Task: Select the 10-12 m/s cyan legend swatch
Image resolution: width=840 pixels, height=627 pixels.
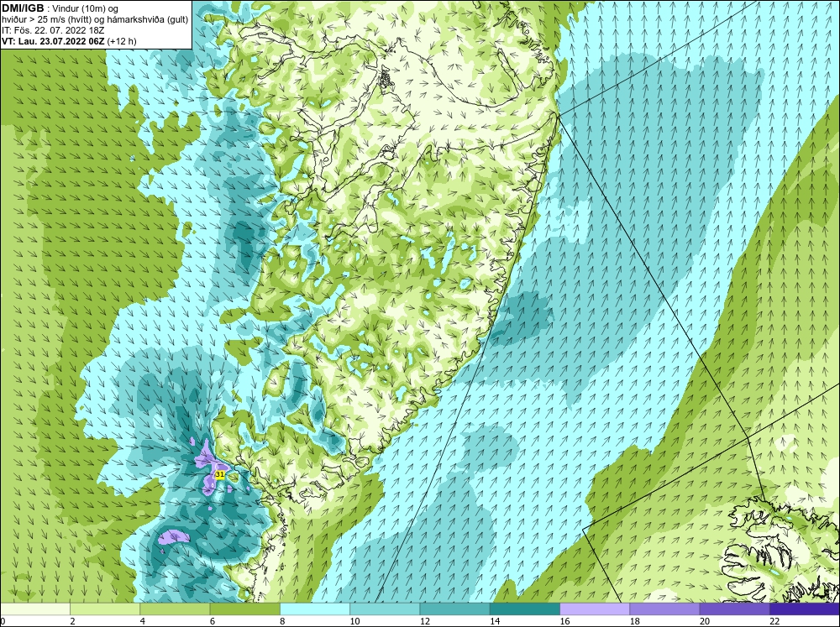Action: [x=385, y=609]
